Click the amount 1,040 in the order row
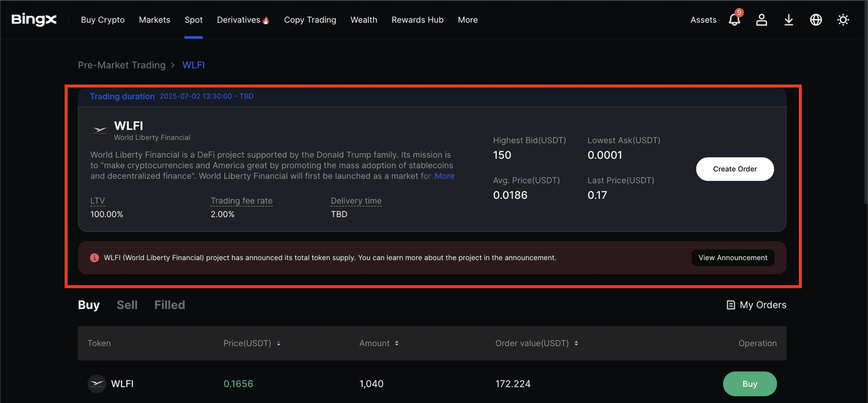Viewport: 868px width, 403px height. 372,383
